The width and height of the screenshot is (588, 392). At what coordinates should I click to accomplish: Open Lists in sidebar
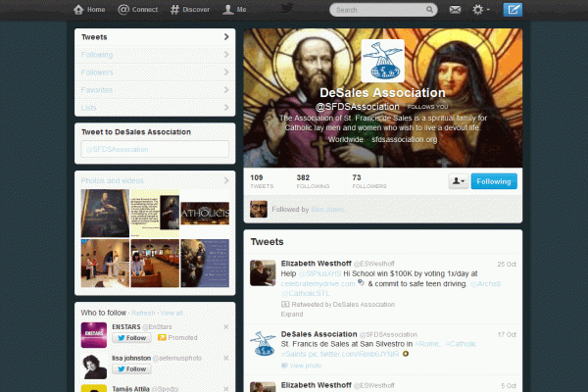click(x=155, y=107)
